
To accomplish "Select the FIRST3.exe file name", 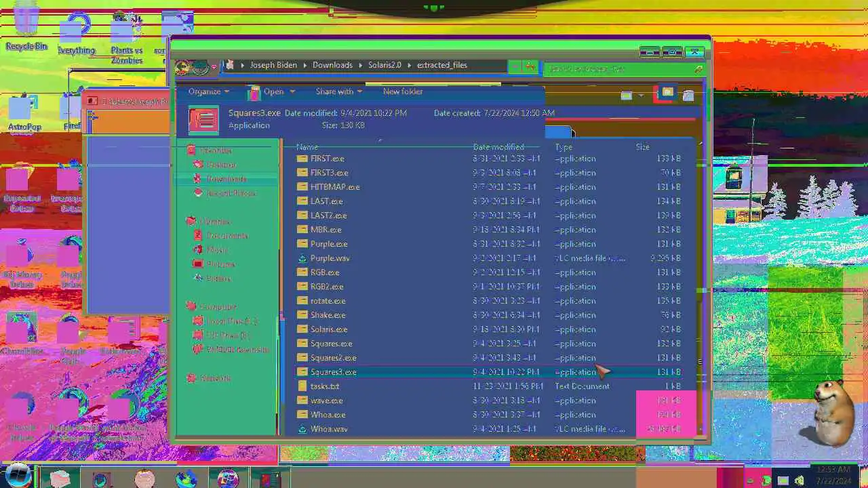I will (329, 173).
